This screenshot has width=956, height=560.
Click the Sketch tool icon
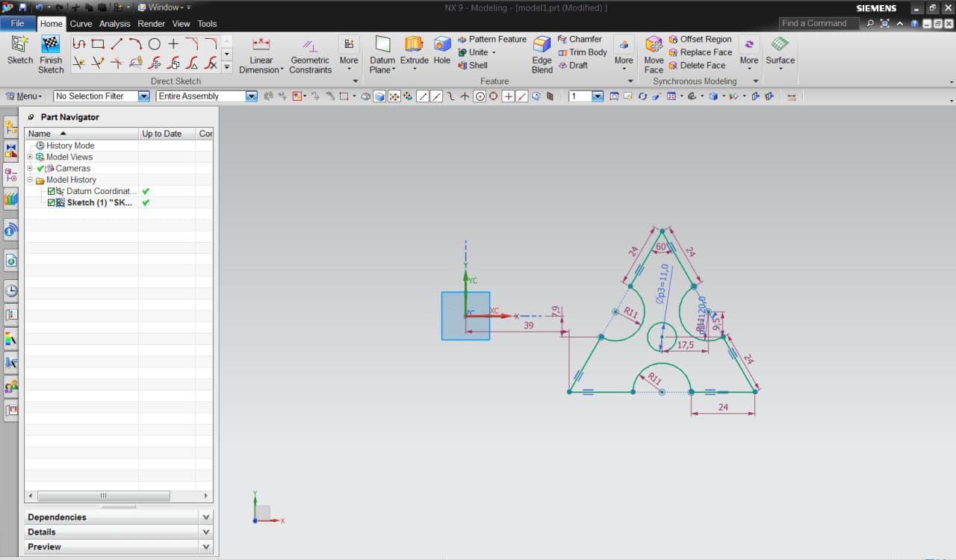(x=20, y=44)
